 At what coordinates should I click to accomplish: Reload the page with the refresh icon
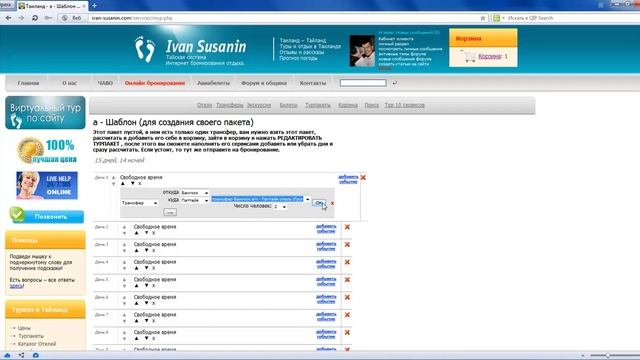[35, 18]
